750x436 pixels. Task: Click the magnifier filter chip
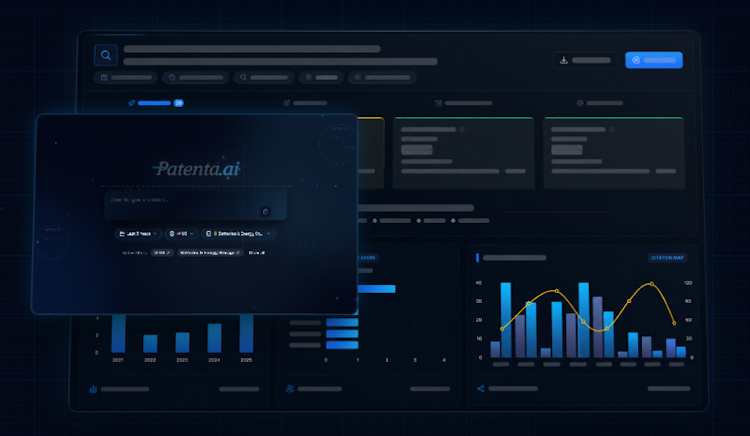(x=264, y=77)
